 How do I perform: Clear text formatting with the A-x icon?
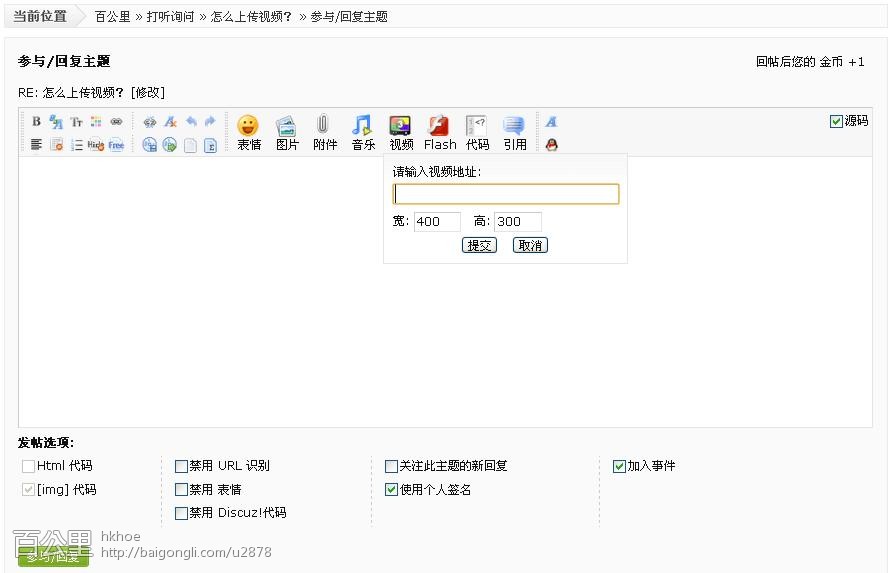click(x=170, y=122)
